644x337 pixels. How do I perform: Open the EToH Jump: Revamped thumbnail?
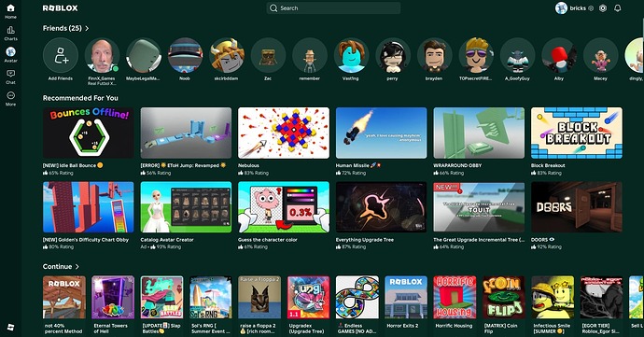coord(186,133)
